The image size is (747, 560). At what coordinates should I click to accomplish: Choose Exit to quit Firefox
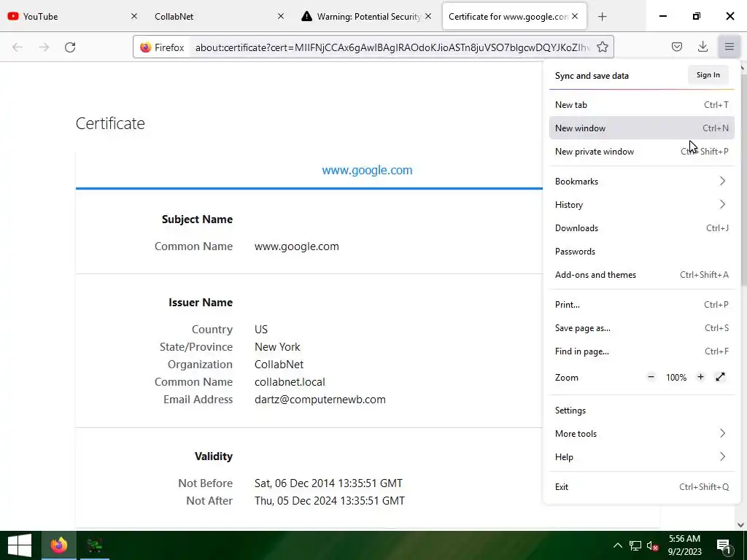pyautogui.click(x=642, y=487)
